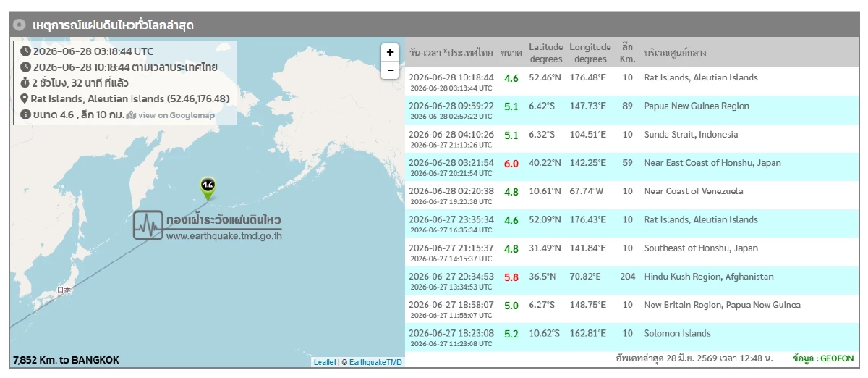Select the Southeast of Honshu, Japan row
Screen dimensions: 868x378
click(631, 252)
